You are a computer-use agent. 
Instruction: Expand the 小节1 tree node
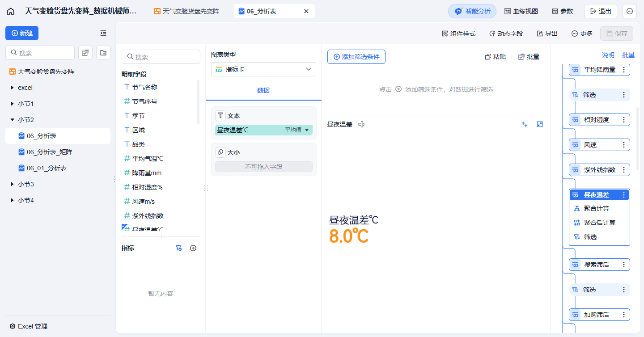[x=12, y=104]
